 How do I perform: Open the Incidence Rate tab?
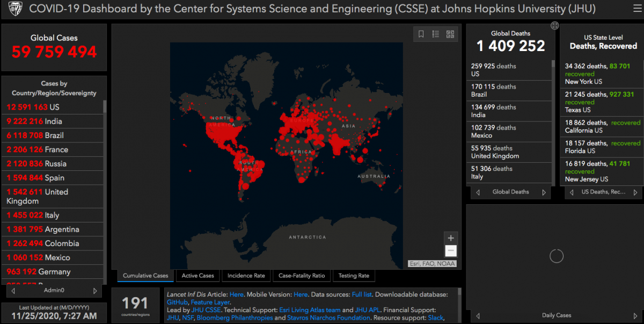click(246, 276)
